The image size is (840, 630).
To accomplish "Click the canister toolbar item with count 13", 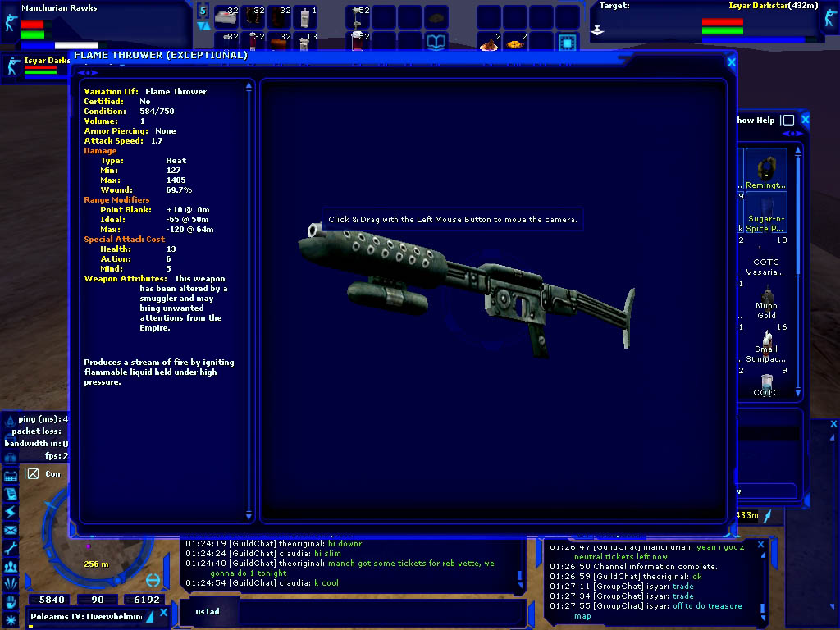I will (x=305, y=42).
